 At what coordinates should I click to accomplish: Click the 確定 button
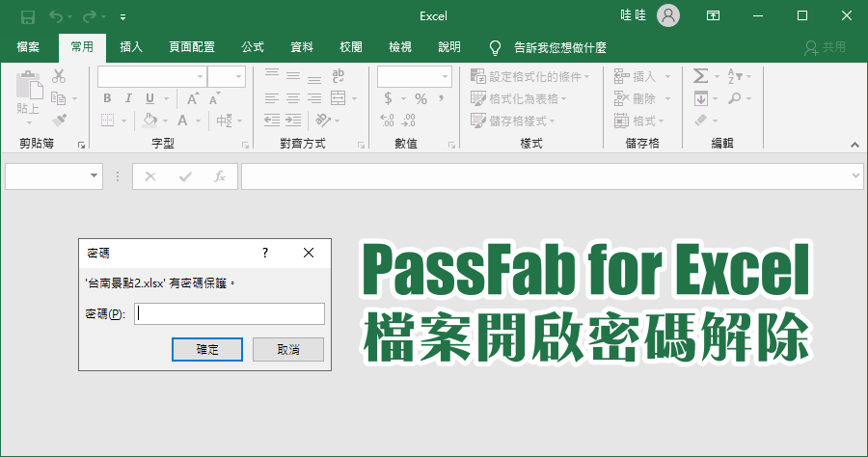point(207,349)
